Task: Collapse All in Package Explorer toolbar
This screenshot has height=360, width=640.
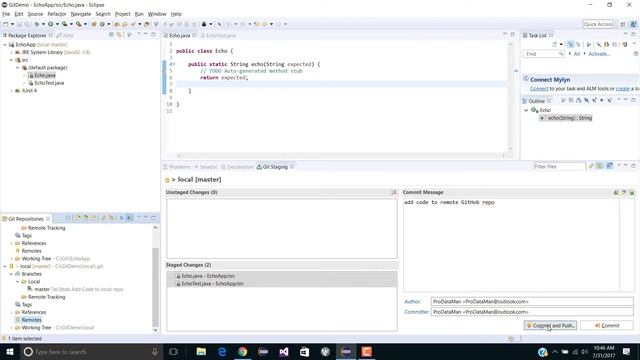Action: coord(111,35)
